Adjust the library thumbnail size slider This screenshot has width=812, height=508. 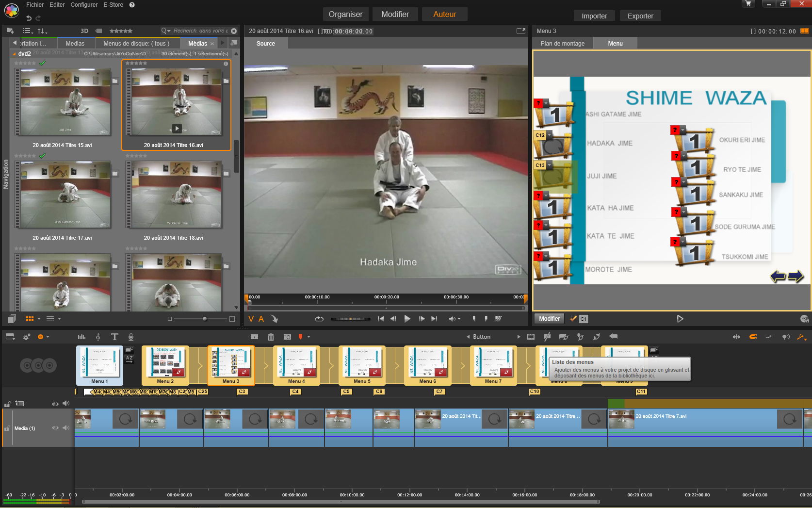coord(204,319)
